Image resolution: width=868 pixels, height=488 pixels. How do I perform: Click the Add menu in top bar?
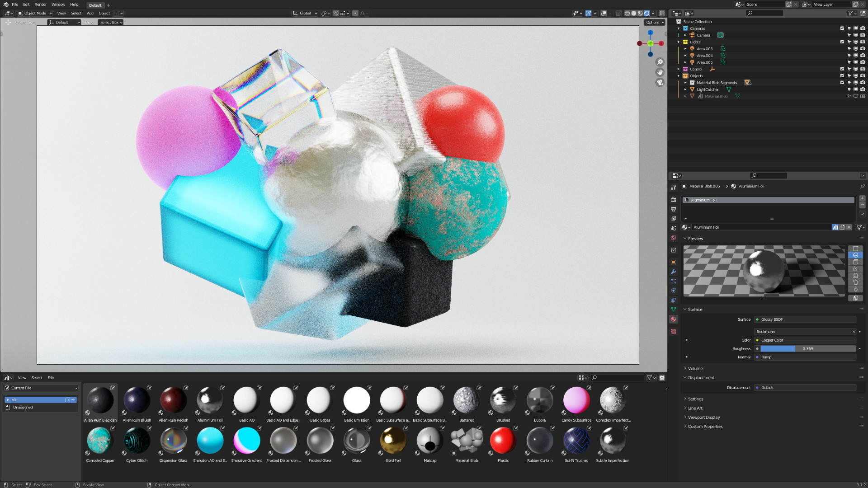click(x=90, y=13)
